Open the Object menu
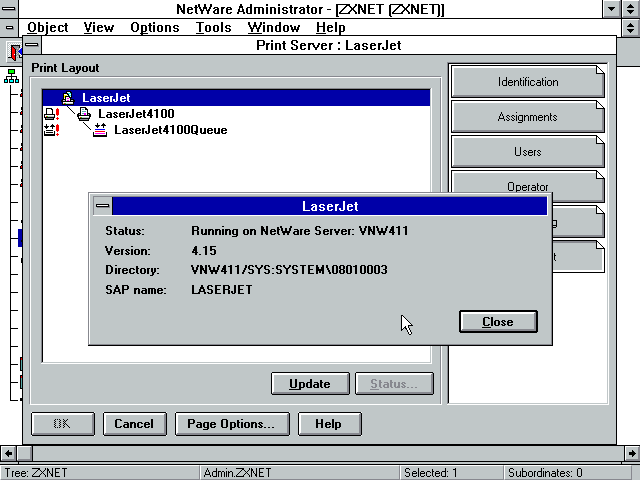This screenshot has width=640, height=480. coord(48,27)
